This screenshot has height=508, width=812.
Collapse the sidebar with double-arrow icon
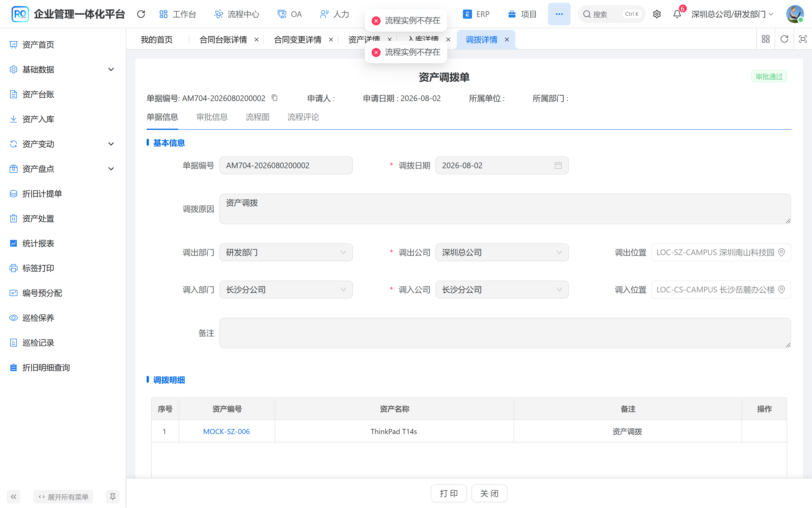coord(14,497)
